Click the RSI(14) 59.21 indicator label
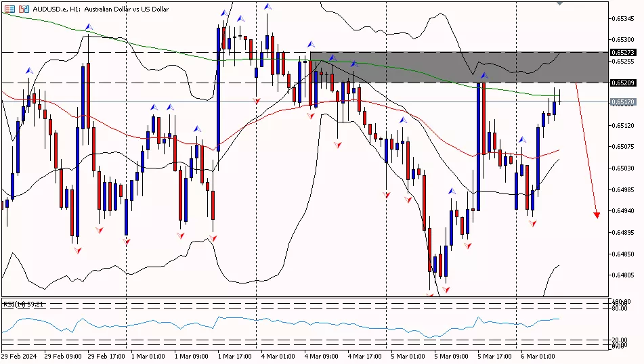This screenshot has height=364, width=644. click(x=24, y=304)
